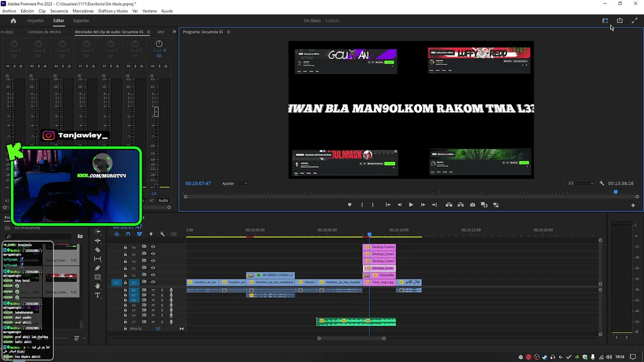Viewport: 644px width, 362px height.
Task: Open the zoom level dropdown showing Ajustar
Action: pos(235,184)
